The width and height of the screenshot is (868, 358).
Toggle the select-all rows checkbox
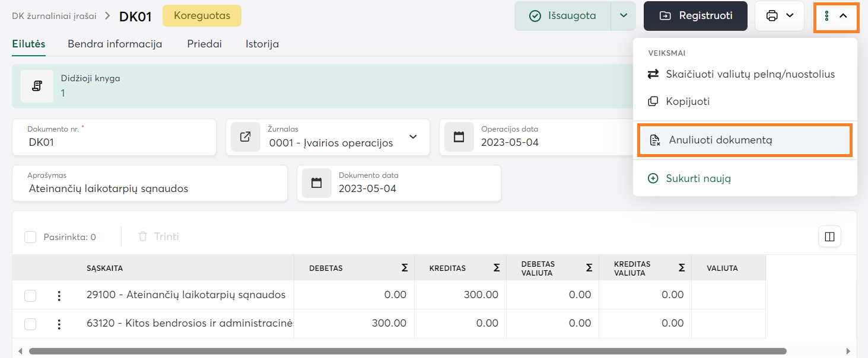30,237
